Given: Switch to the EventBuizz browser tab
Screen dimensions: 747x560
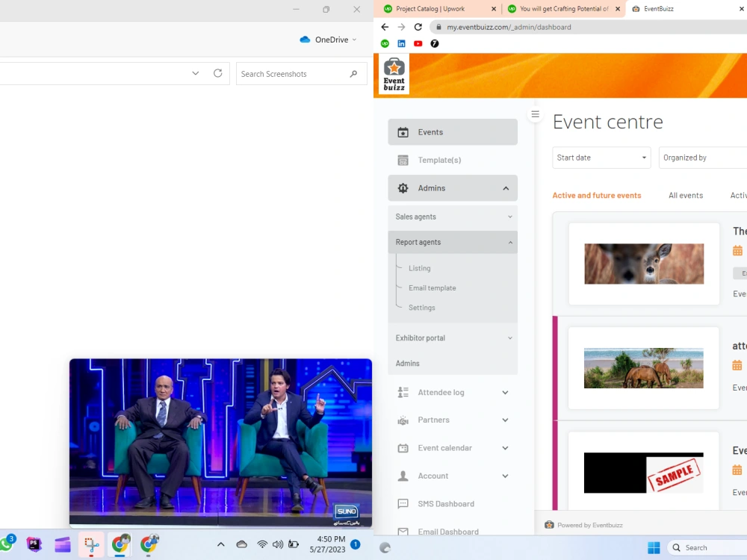Looking at the screenshot, I should 686,8.
